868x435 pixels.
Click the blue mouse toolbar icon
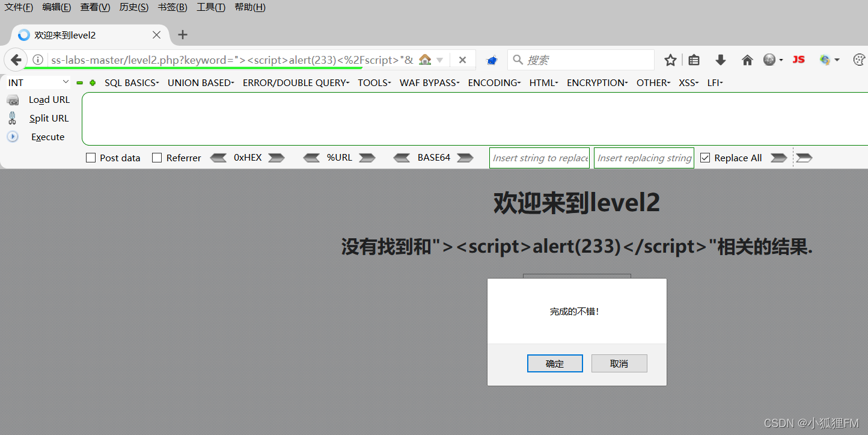[x=492, y=60]
